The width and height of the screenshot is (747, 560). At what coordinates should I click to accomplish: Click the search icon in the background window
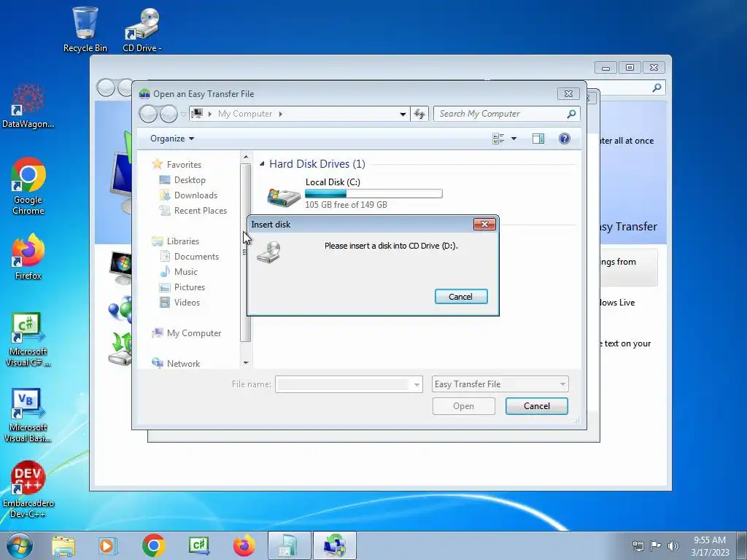coord(657,87)
